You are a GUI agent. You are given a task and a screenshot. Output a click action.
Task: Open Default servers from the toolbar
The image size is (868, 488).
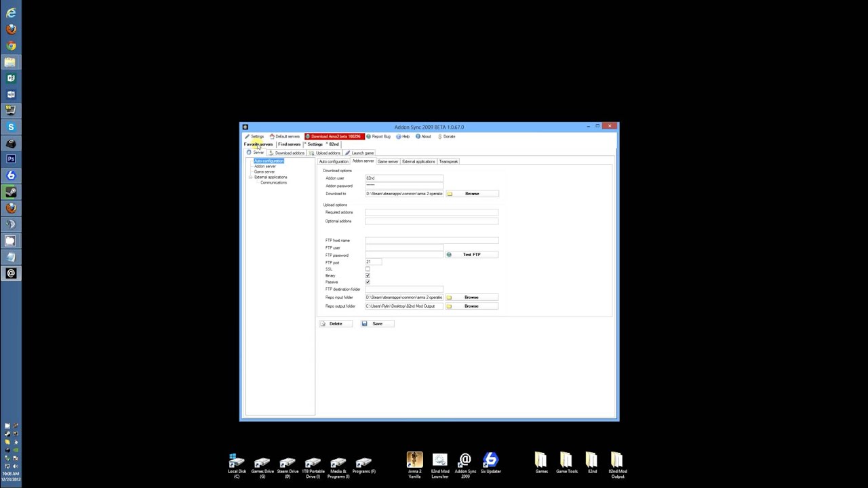(285, 136)
